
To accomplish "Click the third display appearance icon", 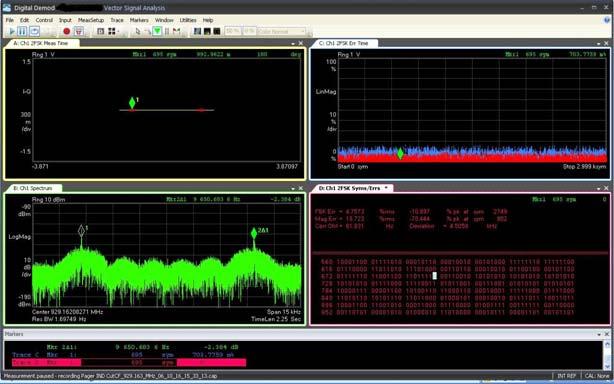I will [217, 31].
